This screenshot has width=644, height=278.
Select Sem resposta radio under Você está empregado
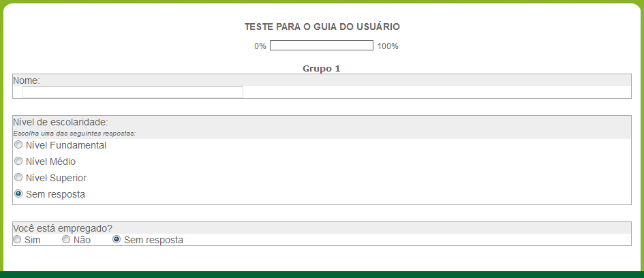click(x=117, y=240)
